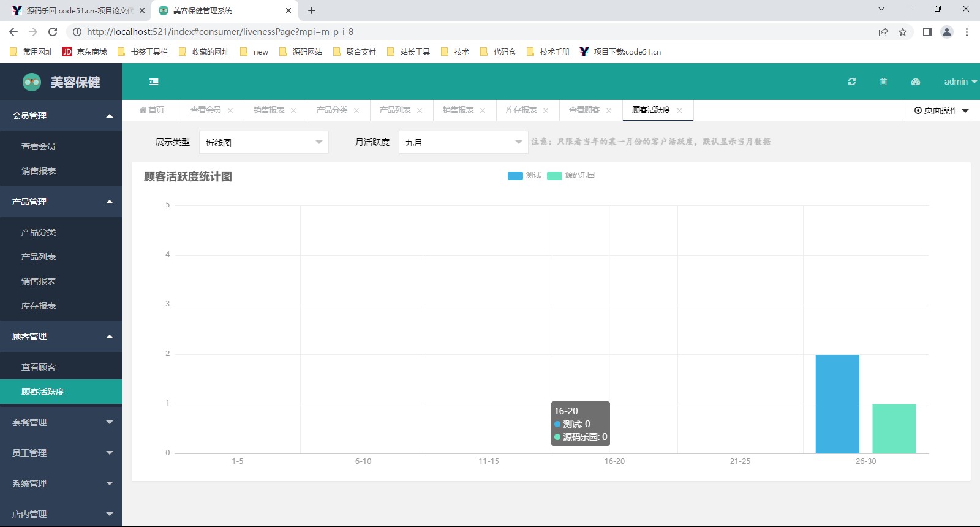This screenshot has height=527, width=980.
Task: Open the 页面操作 dropdown menu
Action: click(x=941, y=110)
